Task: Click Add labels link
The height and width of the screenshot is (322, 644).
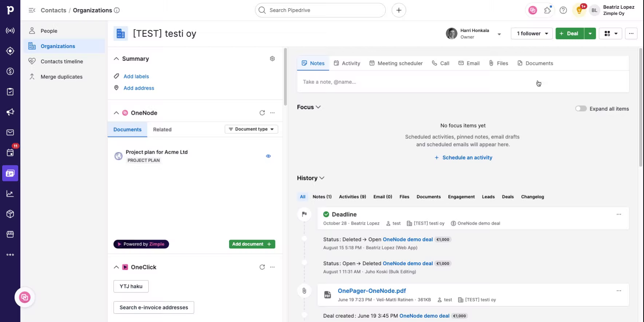Action: 136,76
